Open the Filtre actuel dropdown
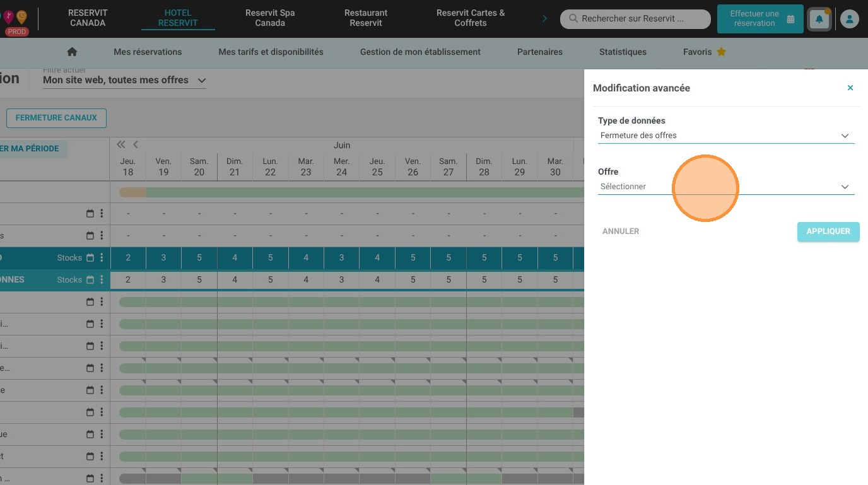 tap(124, 80)
